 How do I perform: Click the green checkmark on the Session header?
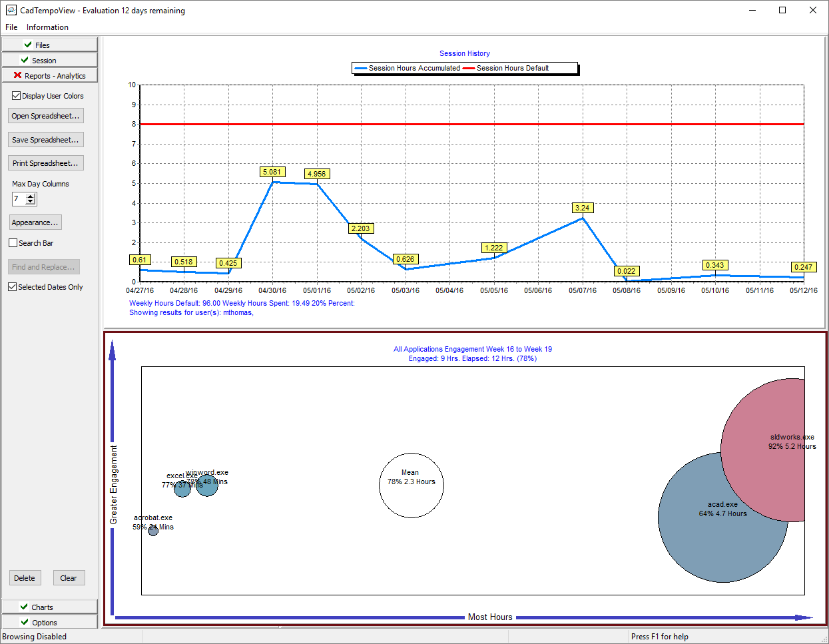pyautogui.click(x=25, y=60)
